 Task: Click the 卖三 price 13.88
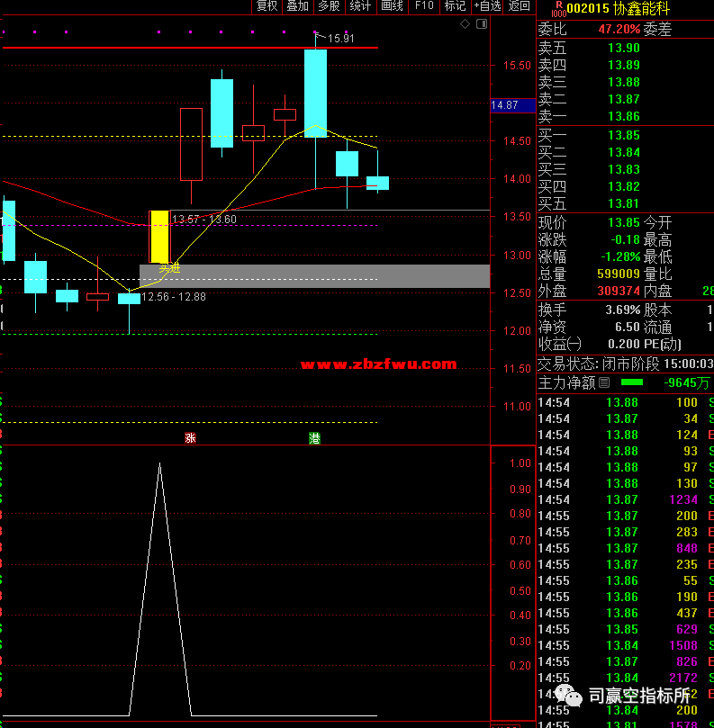pos(624,82)
